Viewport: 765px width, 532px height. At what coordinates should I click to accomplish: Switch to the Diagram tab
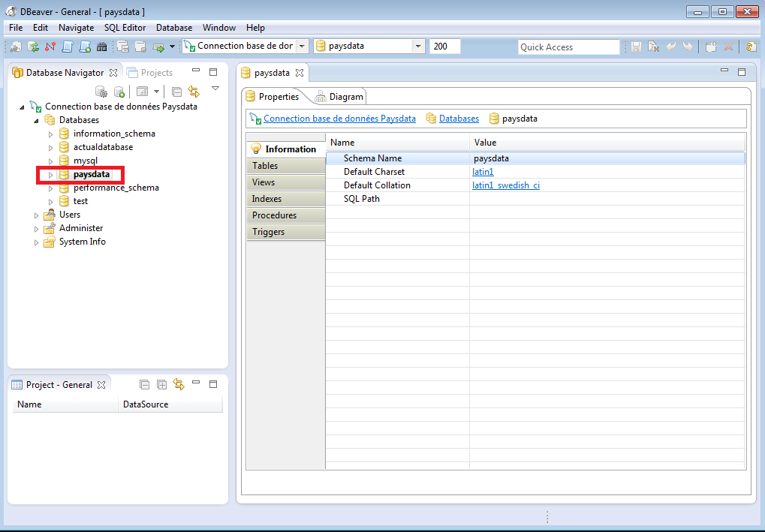point(339,97)
